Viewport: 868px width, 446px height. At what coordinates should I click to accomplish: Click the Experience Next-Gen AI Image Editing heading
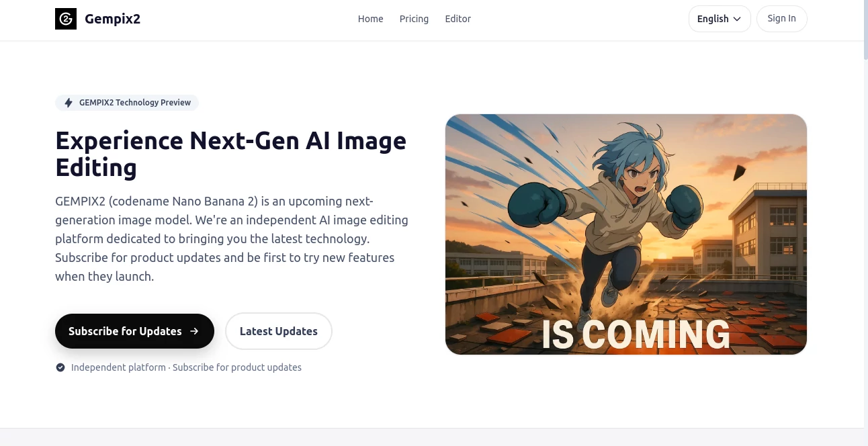click(230, 153)
